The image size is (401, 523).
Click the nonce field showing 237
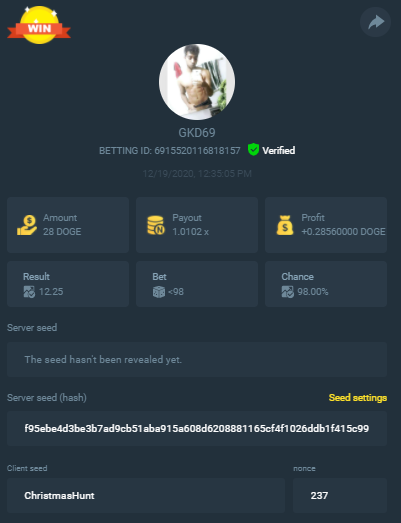click(340, 495)
